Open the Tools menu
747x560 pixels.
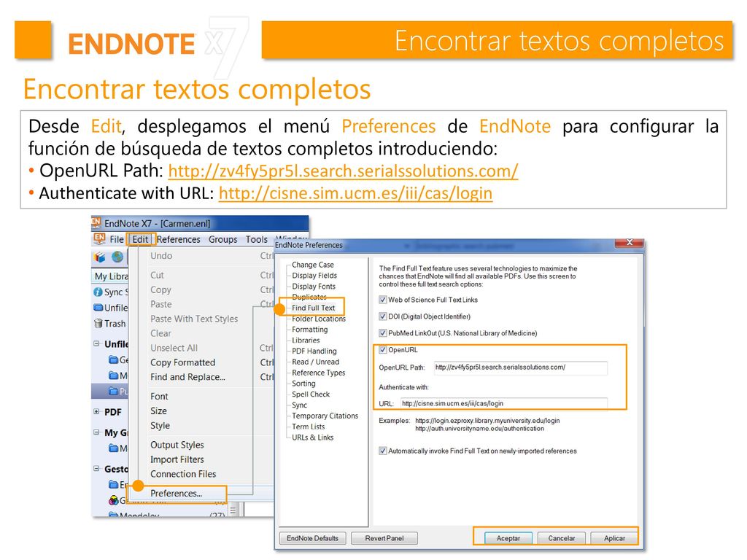coord(256,239)
